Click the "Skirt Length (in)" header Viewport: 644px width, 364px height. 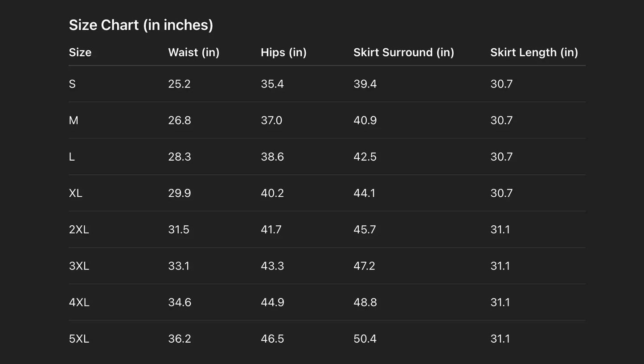pos(534,52)
